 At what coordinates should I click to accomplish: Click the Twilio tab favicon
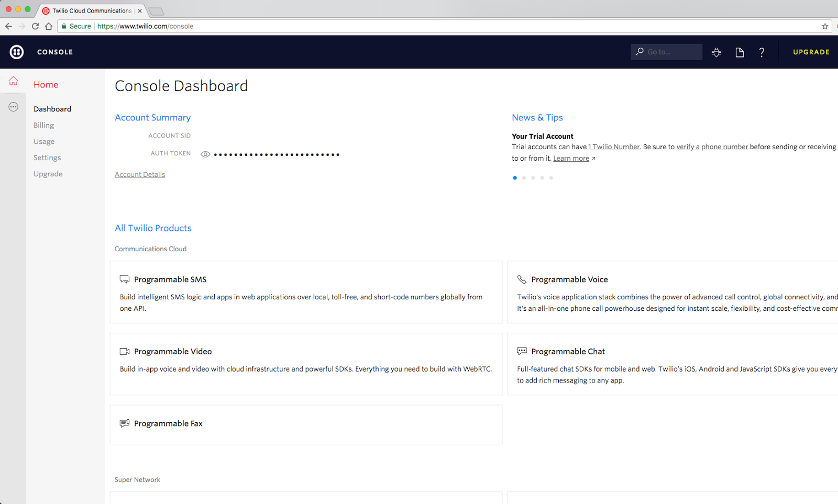[x=46, y=10]
